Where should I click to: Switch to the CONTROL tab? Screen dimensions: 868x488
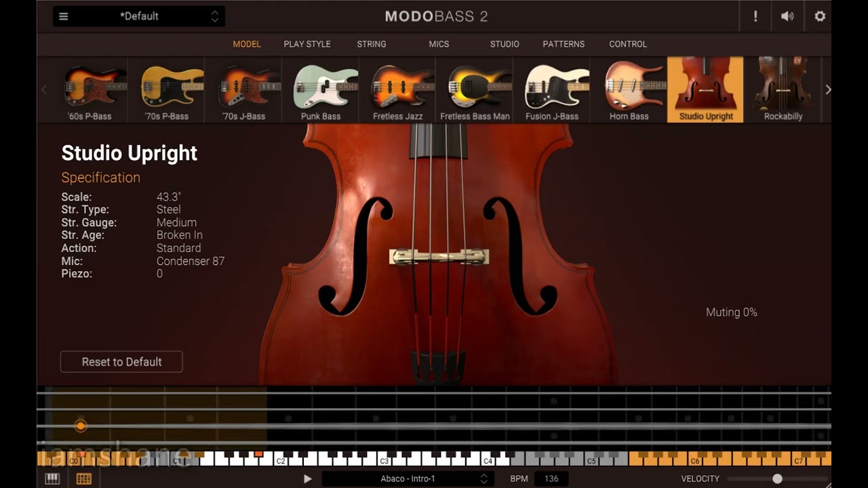pyautogui.click(x=628, y=44)
